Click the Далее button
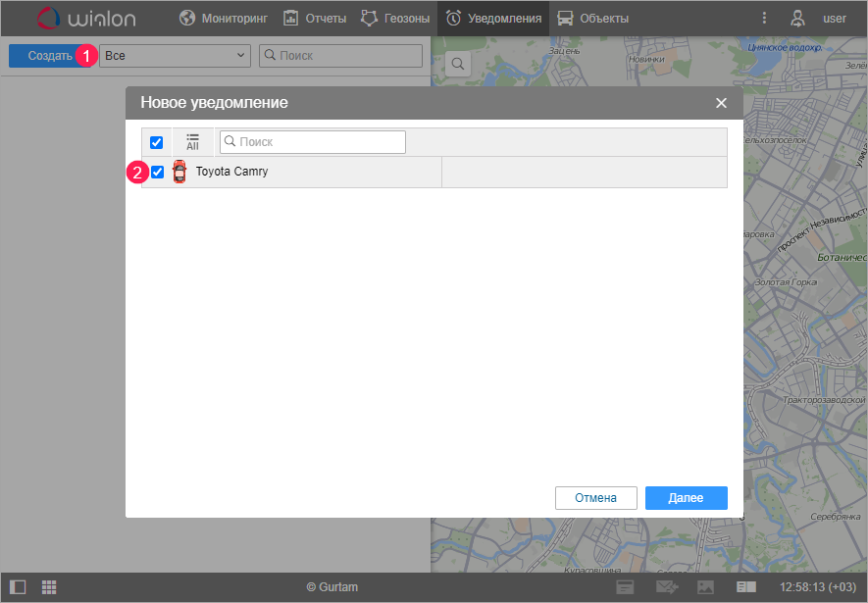Screen dimensions: 868x603 [686, 498]
